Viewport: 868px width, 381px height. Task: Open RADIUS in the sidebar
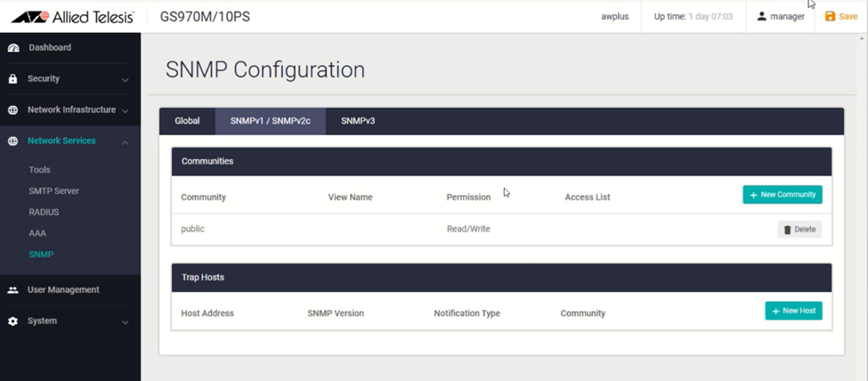click(x=44, y=213)
